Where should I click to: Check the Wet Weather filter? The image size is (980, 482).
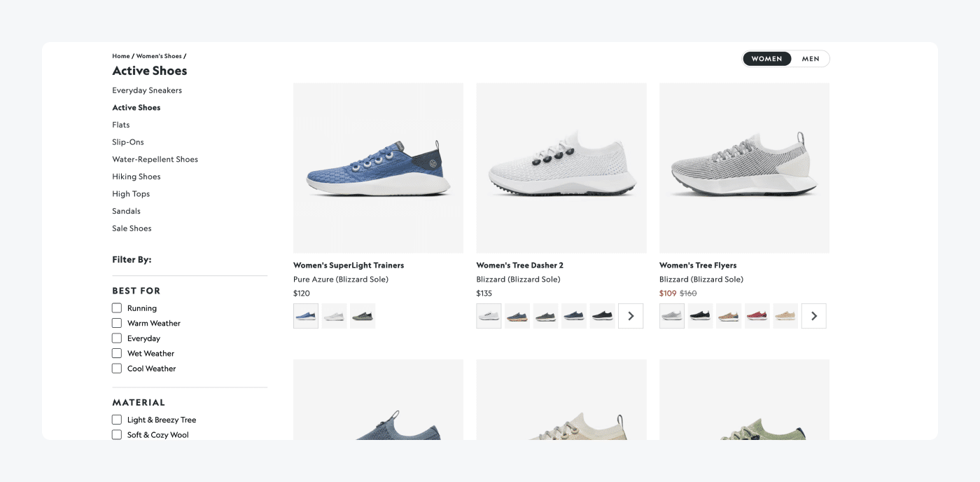point(116,353)
